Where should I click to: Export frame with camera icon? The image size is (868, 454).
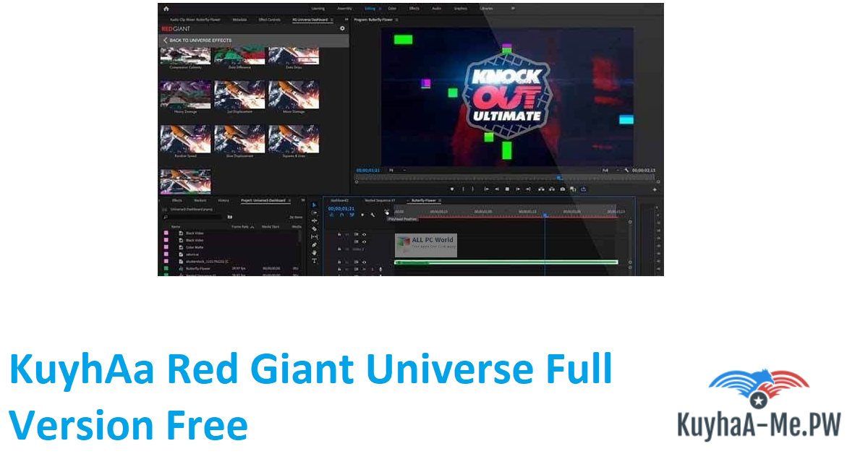(563, 189)
